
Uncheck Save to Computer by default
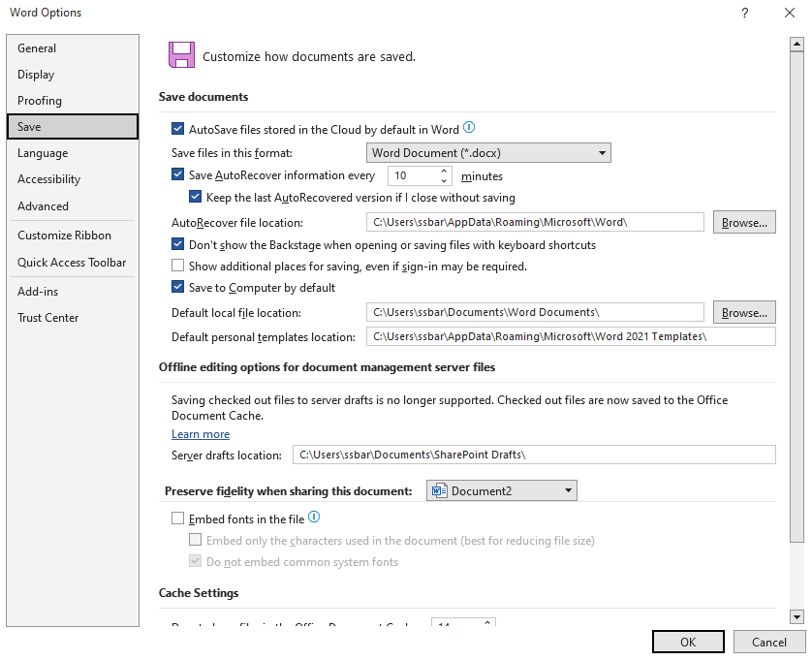click(x=177, y=287)
